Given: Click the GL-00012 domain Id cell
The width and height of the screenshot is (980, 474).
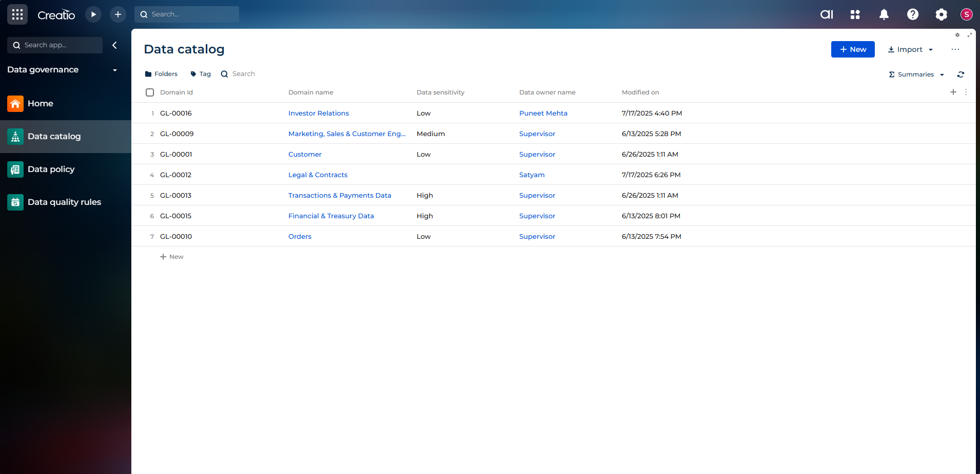Looking at the screenshot, I should (x=175, y=175).
